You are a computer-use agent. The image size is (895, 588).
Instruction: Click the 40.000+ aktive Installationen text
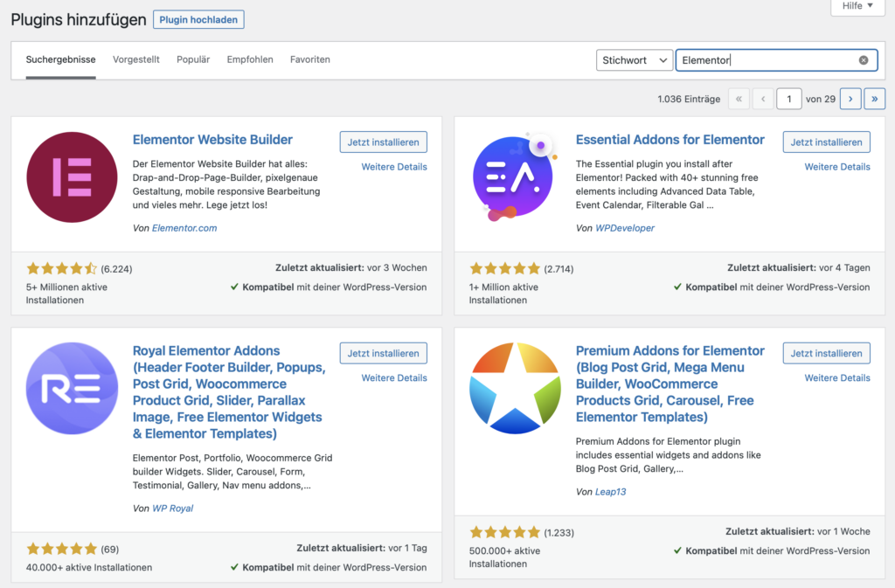click(89, 567)
